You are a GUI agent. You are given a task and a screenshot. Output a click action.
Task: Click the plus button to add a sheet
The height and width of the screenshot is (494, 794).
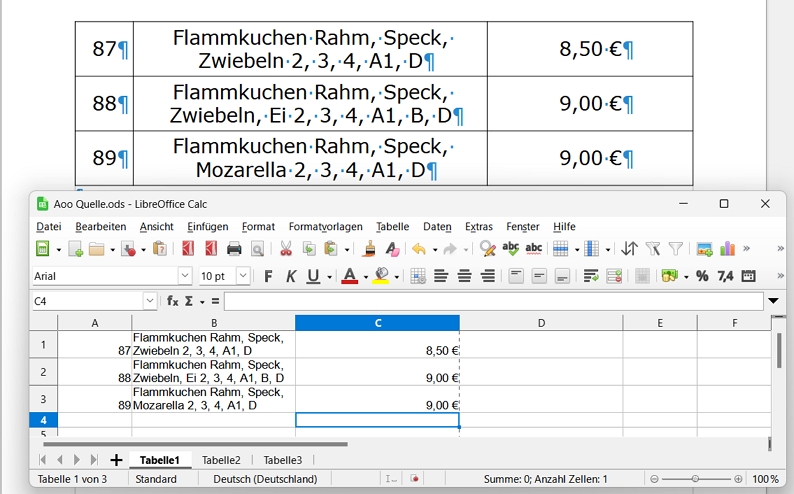pos(116,460)
